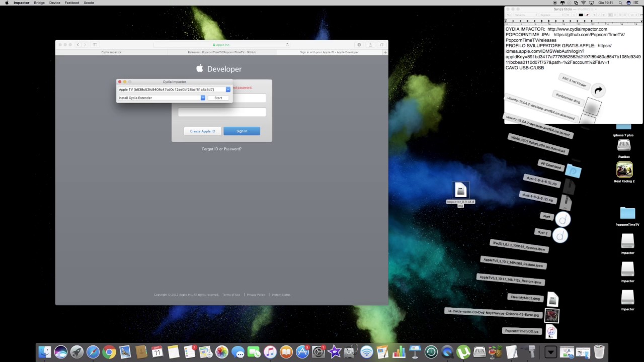Open new Safari tab plus button
This screenshot has height=362, width=644.
coord(385,52)
